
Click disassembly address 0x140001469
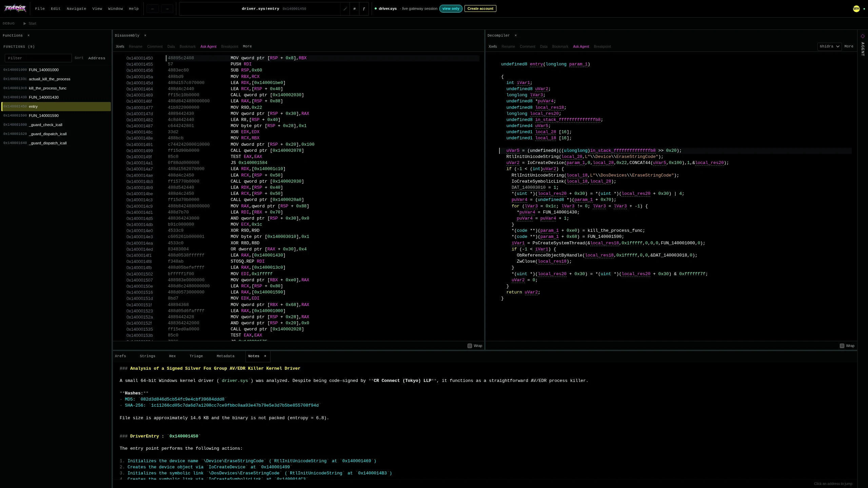(x=139, y=95)
